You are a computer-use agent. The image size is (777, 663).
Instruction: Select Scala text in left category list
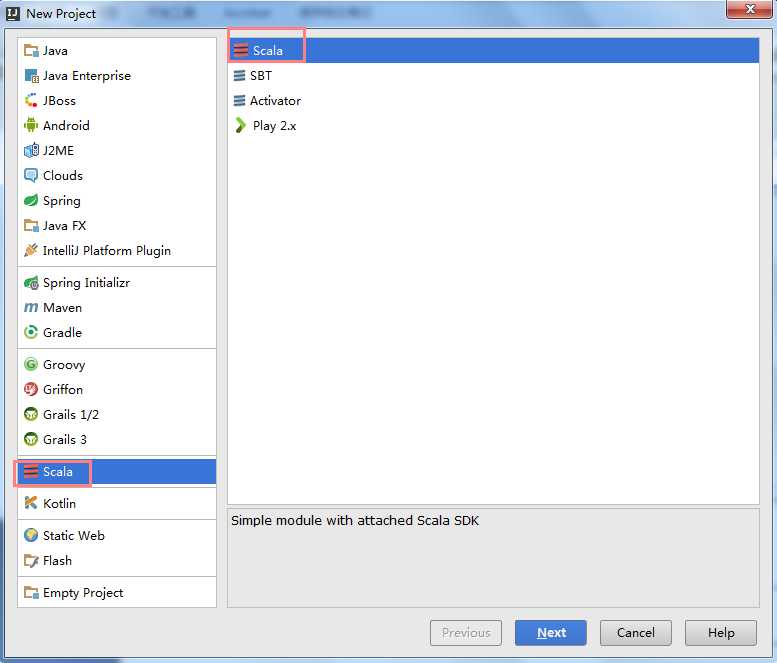point(58,471)
